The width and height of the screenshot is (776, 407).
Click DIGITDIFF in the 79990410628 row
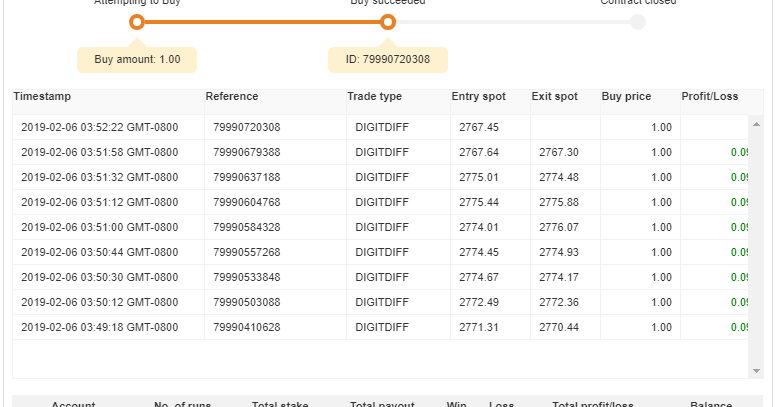(382, 327)
